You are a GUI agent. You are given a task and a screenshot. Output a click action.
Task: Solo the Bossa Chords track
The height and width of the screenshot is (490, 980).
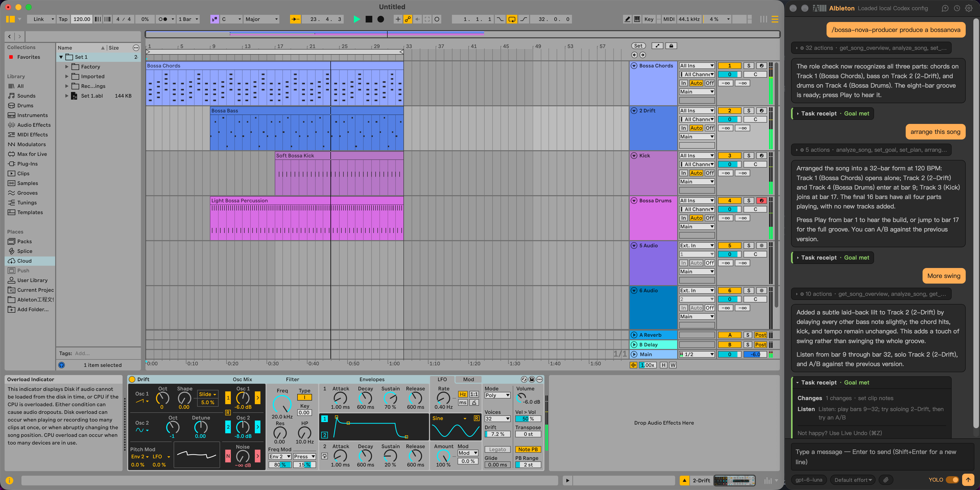[748, 65]
